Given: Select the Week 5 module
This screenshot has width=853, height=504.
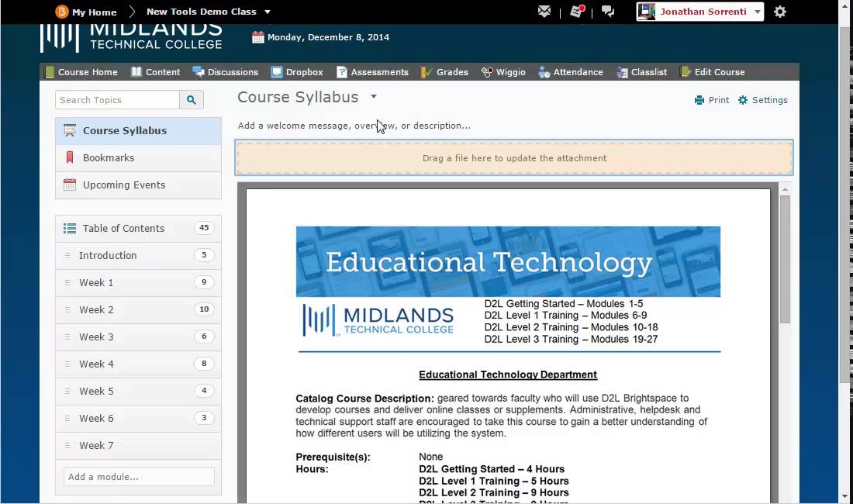Looking at the screenshot, I should 138,392.
